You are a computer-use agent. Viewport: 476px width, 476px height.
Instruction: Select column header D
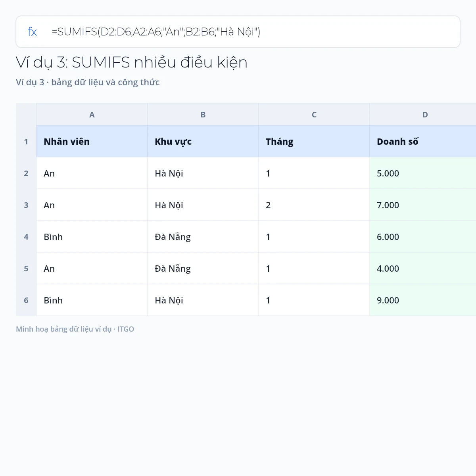point(423,115)
